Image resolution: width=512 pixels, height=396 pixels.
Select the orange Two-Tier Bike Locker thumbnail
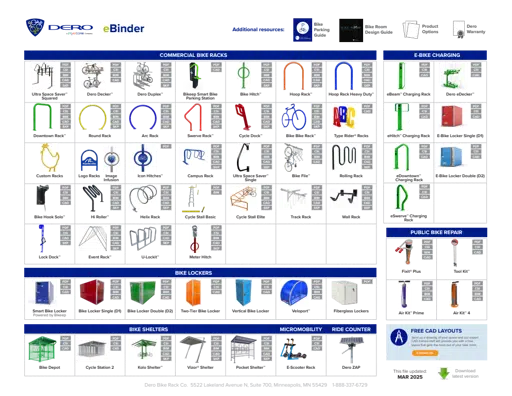pos(193,293)
